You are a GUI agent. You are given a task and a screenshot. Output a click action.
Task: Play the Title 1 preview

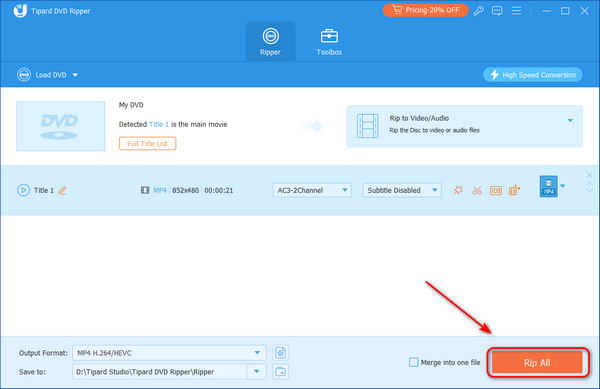coord(23,190)
